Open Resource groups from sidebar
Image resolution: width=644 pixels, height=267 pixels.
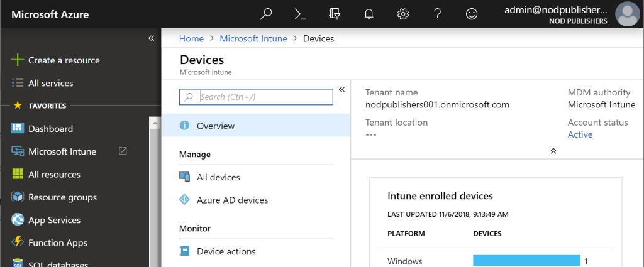[x=62, y=197]
